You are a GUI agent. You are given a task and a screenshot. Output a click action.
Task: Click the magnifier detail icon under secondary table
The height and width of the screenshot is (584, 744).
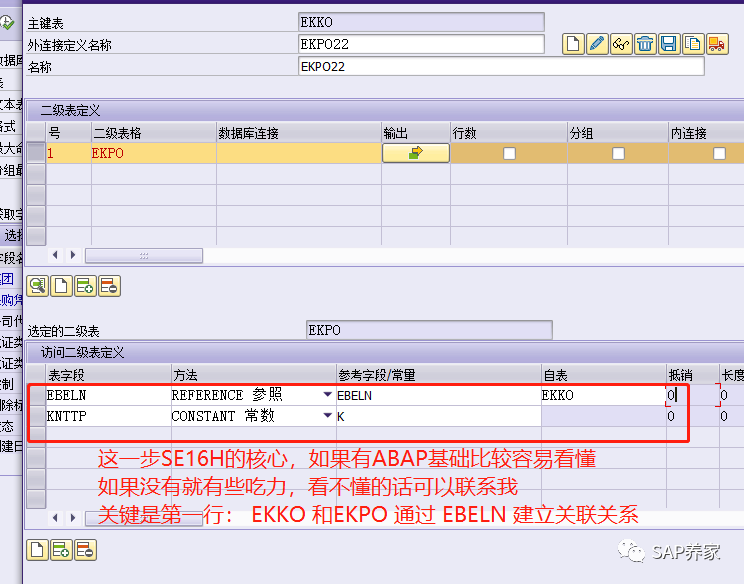coord(37,286)
